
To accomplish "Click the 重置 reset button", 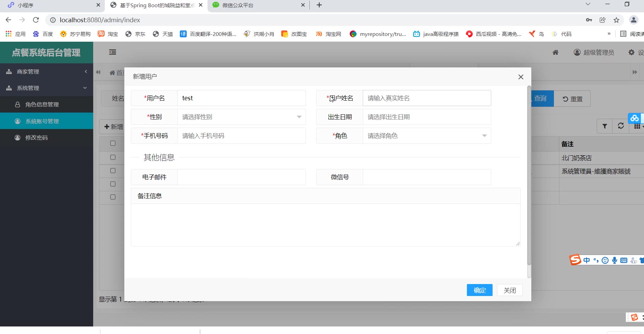I will click(572, 99).
